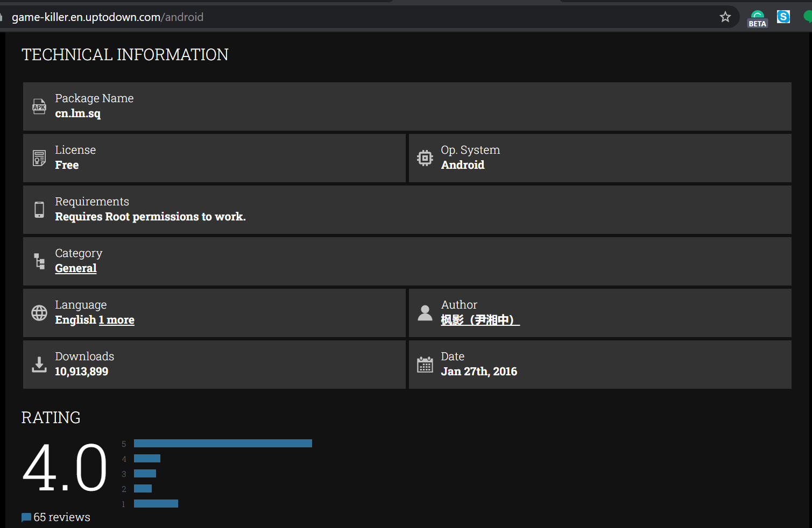Click the Downloads arrow icon

click(x=39, y=365)
